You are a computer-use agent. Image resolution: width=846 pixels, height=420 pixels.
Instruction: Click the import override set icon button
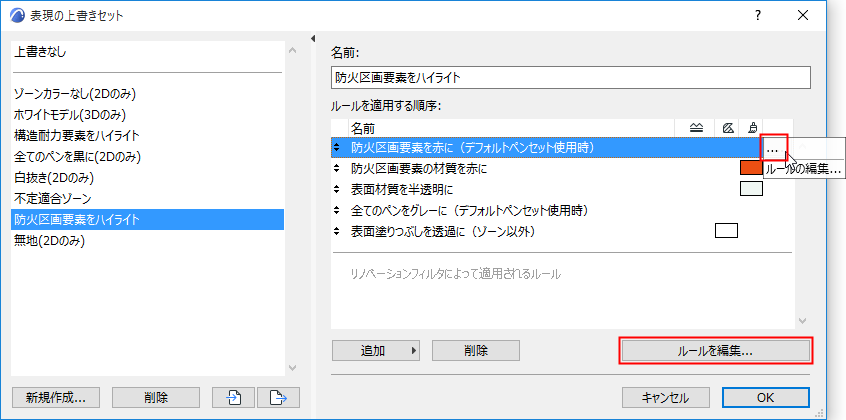pos(234,398)
